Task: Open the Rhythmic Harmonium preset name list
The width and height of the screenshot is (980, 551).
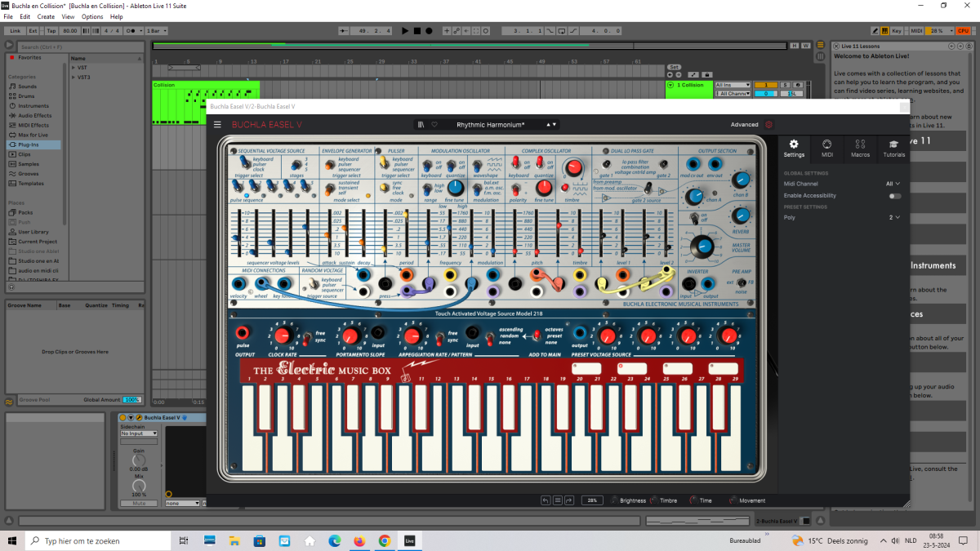Action: point(490,125)
